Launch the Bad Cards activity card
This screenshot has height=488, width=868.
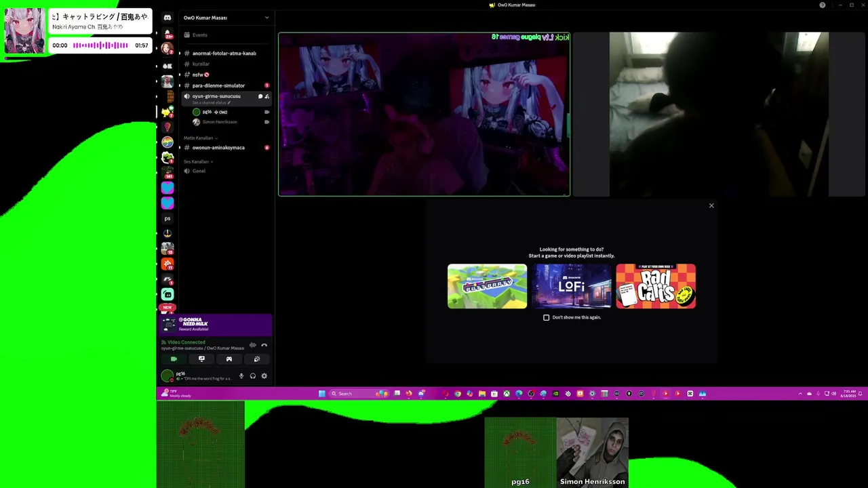pos(656,286)
